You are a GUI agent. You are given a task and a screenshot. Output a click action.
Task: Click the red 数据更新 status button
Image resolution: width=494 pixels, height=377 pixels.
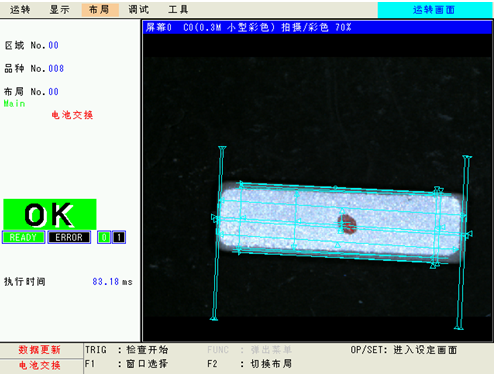(x=39, y=350)
